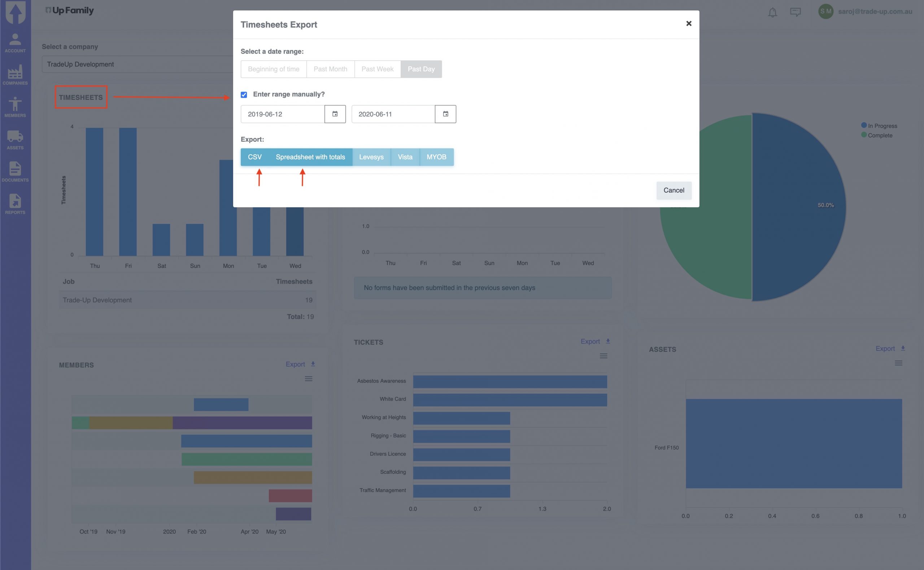Viewport: 924px width, 570px height.
Task: Toggle In Progress legend item
Action: click(882, 126)
